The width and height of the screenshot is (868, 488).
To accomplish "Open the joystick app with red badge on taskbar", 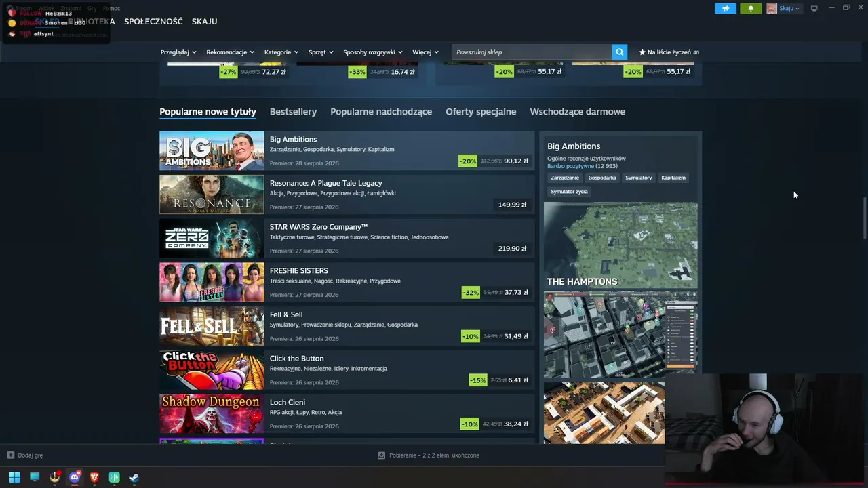I will (55, 477).
